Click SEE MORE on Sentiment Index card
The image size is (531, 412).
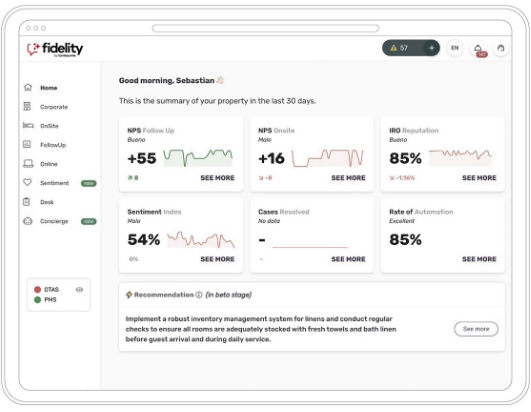point(217,259)
